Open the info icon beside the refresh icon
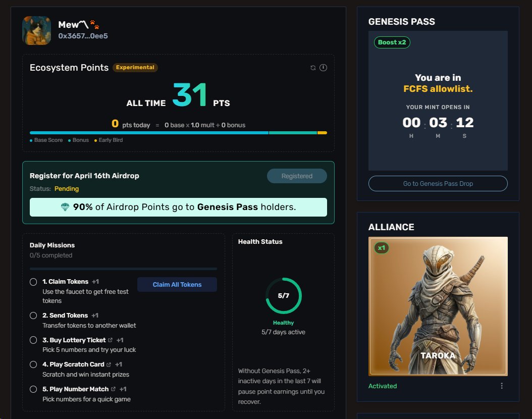 click(324, 67)
